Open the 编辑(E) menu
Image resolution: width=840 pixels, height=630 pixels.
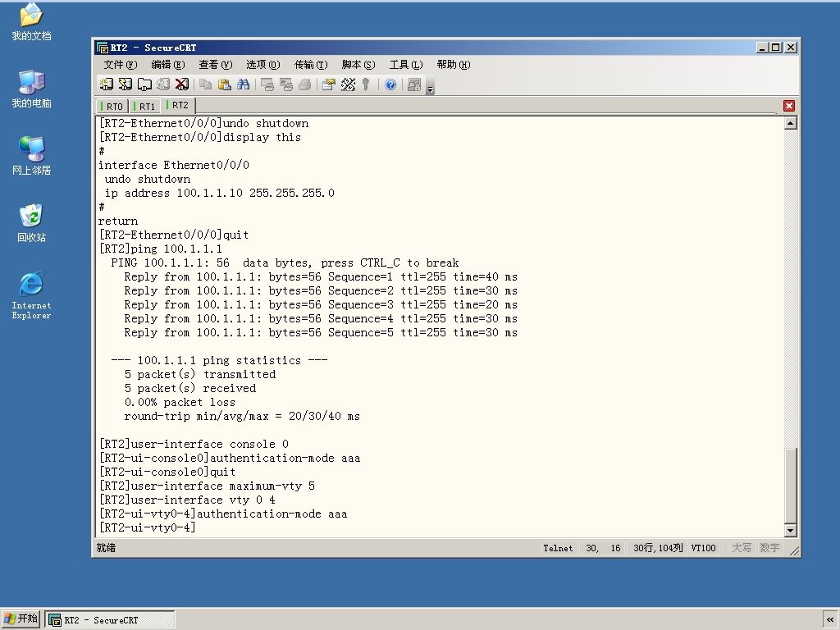tap(168, 65)
